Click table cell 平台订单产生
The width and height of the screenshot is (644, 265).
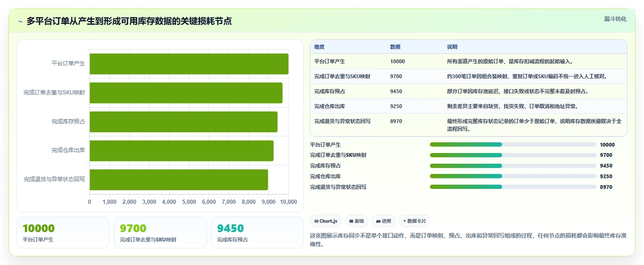[329, 62]
